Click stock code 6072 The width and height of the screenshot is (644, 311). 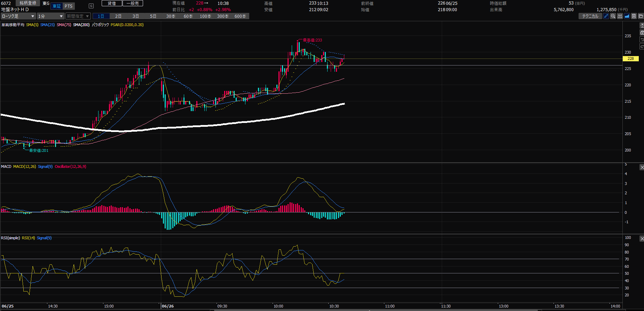(6, 3)
